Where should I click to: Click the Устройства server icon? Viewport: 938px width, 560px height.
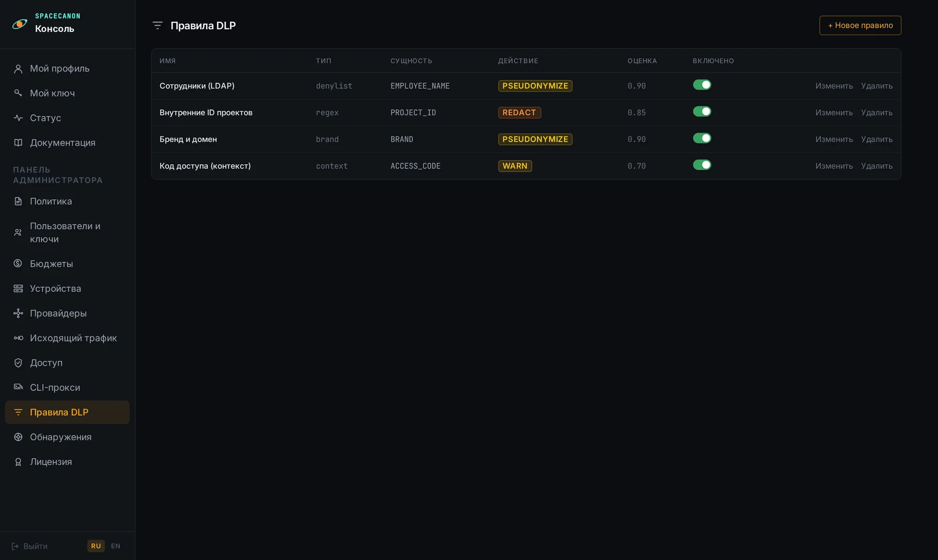[18, 289]
